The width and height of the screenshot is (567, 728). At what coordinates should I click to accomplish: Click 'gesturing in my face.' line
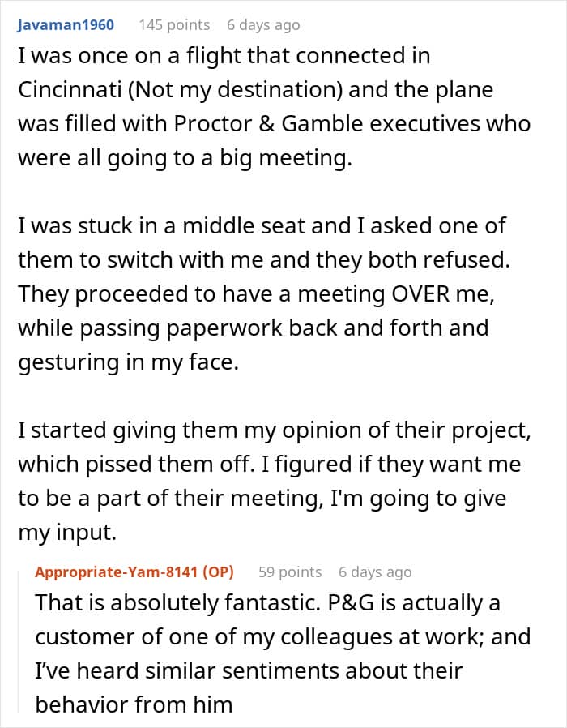coord(129,362)
